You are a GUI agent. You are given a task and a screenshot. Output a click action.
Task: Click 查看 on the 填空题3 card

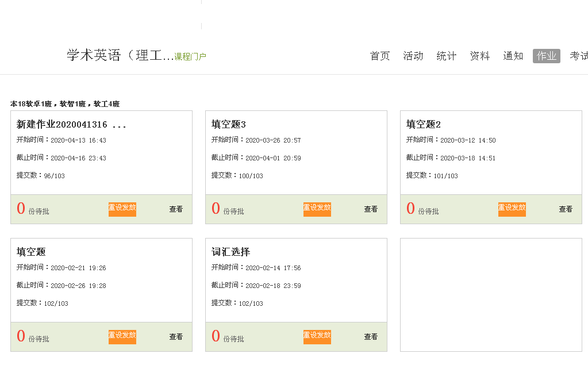point(371,209)
